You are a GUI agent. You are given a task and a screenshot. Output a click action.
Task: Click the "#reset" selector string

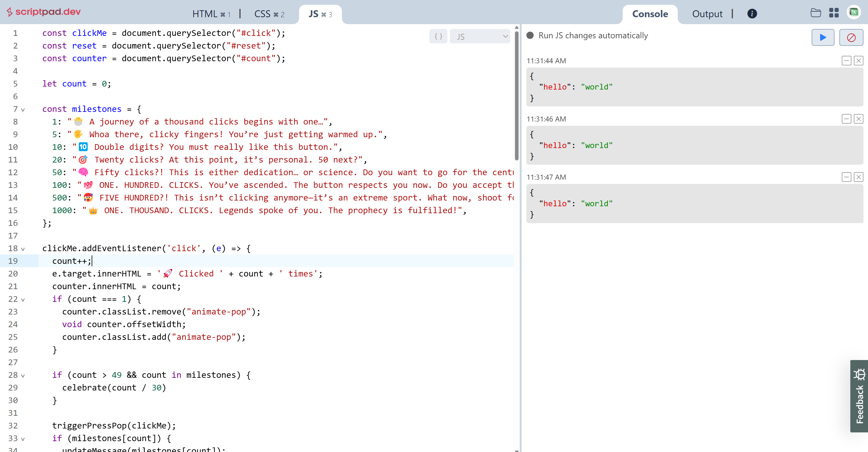coord(246,46)
